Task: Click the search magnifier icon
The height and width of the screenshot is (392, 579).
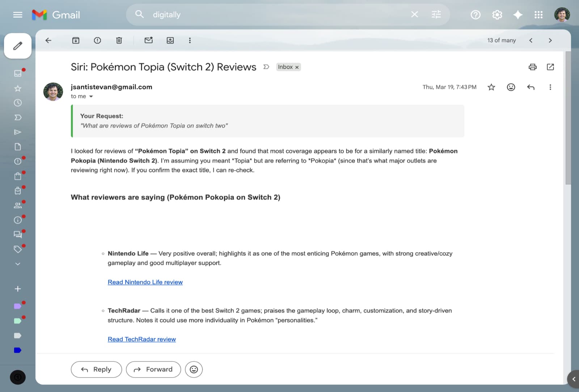Action: [139, 14]
